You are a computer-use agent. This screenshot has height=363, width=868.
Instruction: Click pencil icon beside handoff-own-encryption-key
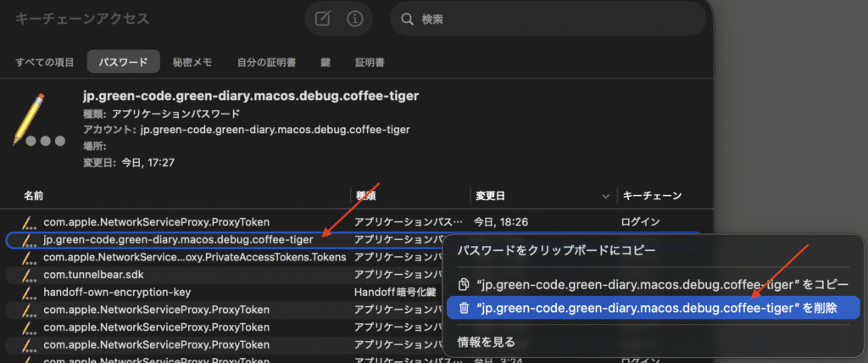pos(31,292)
